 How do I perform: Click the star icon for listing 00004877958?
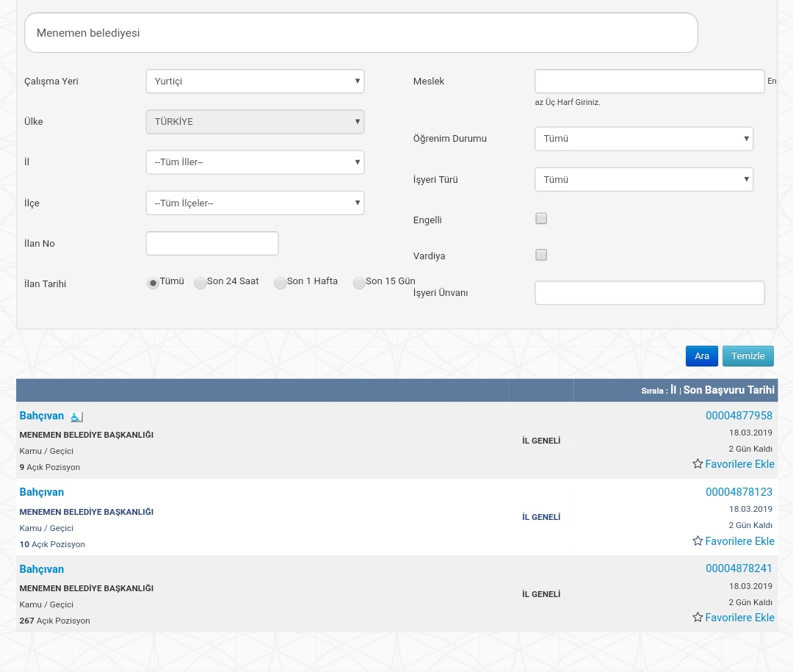[x=698, y=463]
